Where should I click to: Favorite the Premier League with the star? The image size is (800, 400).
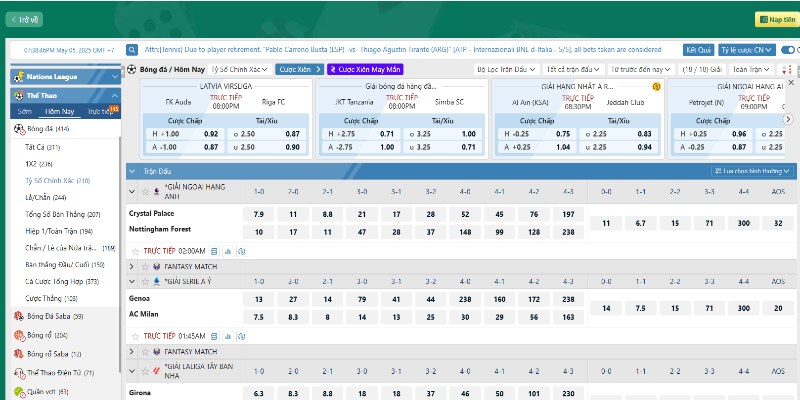pos(145,190)
